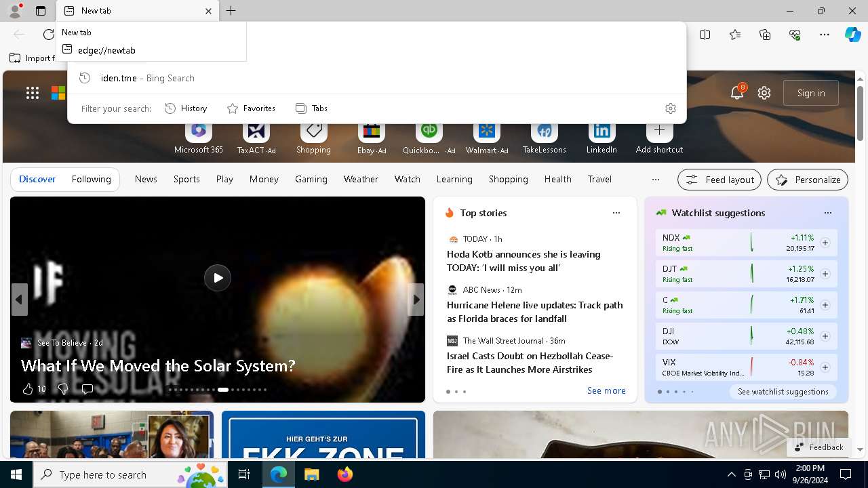868x488 pixels.
Task: Open Edge Settings and more menu
Action: pos(825,35)
